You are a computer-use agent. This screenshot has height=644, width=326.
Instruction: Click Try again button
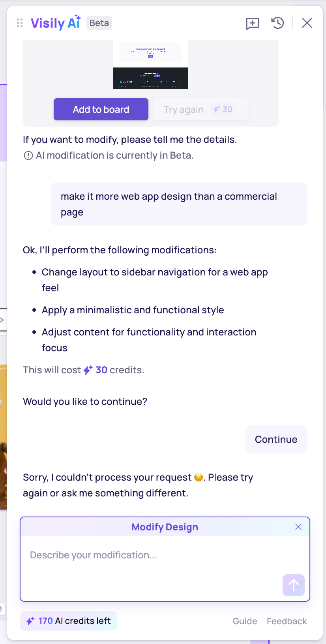tap(200, 109)
